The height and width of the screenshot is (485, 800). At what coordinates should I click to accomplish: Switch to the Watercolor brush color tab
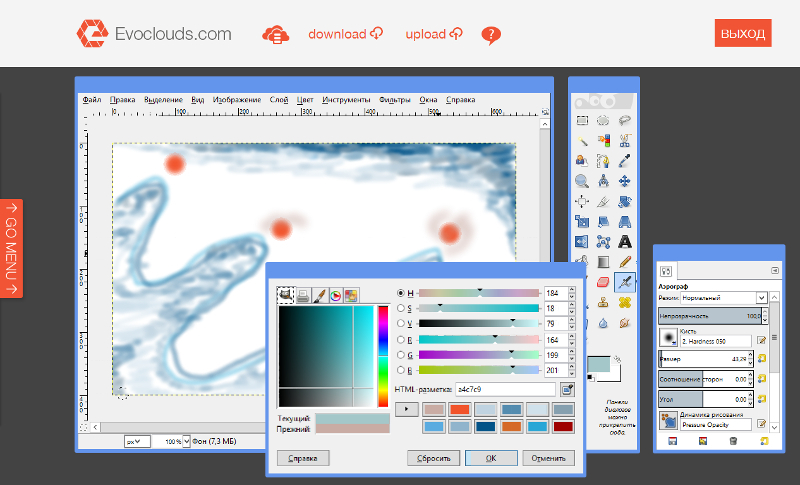click(x=319, y=296)
